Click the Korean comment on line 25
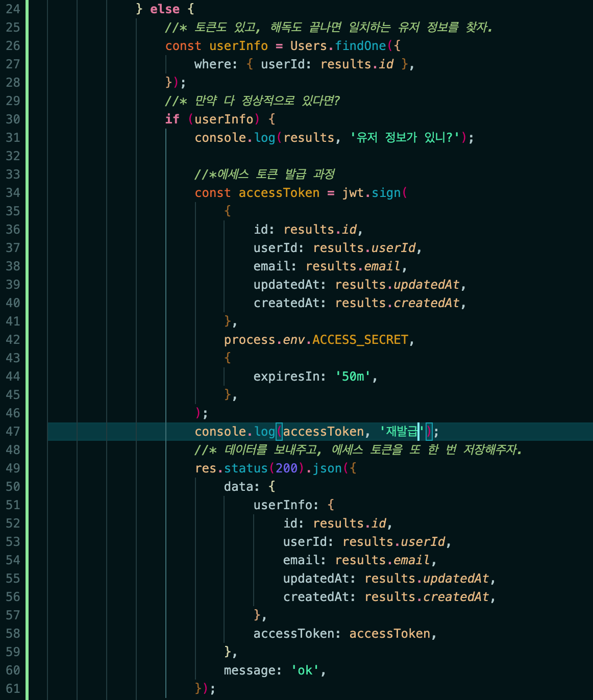The width and height of the screenshot is (593, 700). [x=329, y=28]
